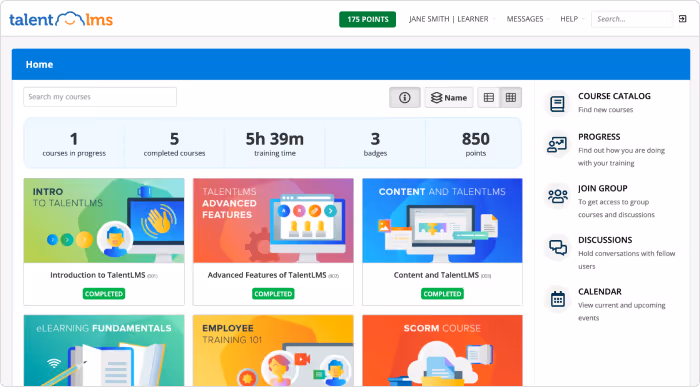
Task: Open the Discussions link
Action: 605,240
